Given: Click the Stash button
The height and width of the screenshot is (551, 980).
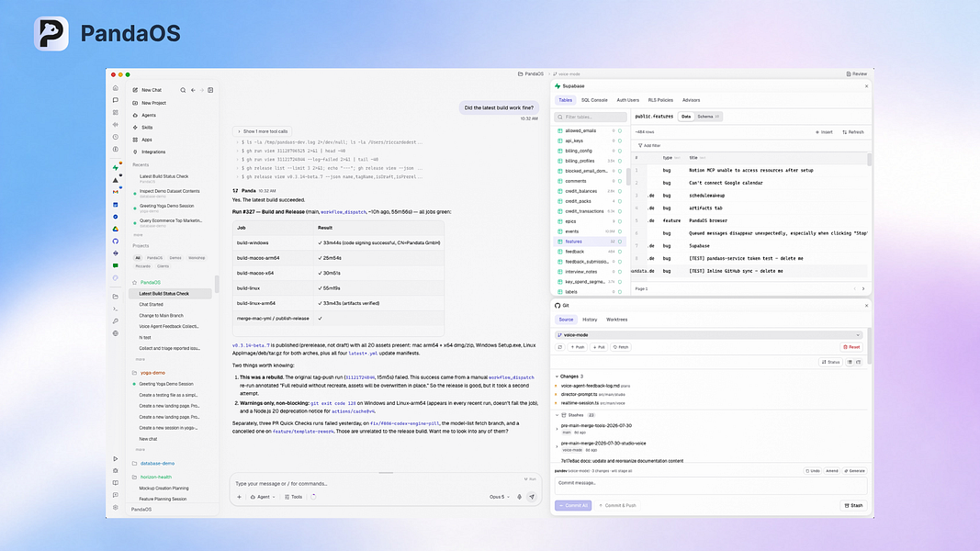Looking at the screenshot, I should pos(853,505).
